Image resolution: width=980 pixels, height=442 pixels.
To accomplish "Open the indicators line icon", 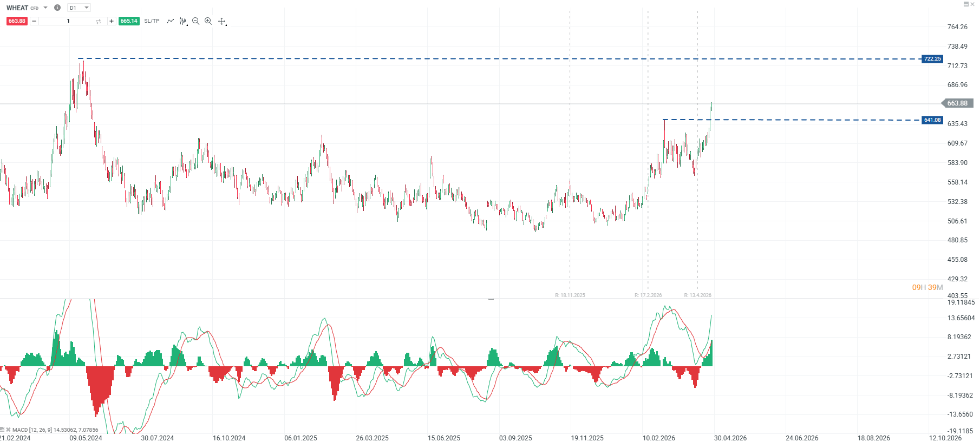I will coord(170,21).
